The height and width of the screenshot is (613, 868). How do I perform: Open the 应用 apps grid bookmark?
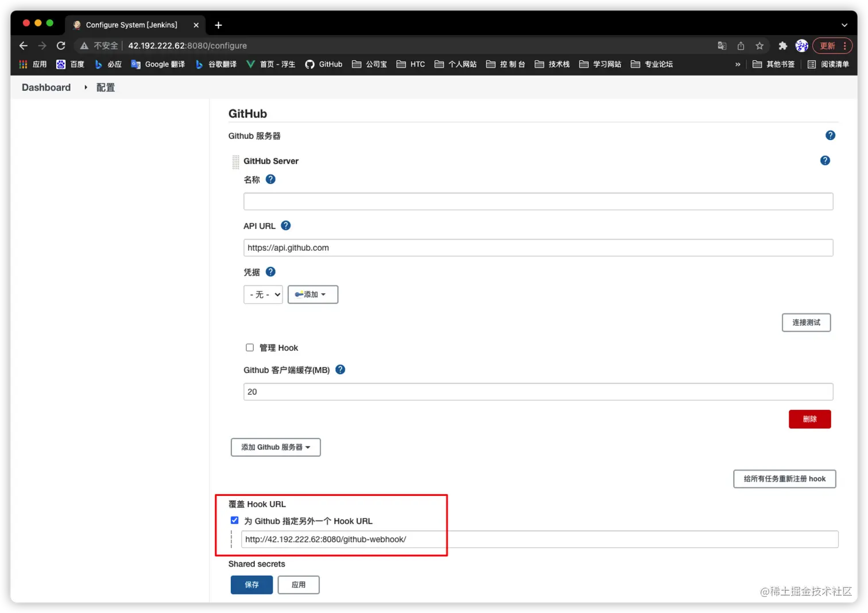[33, 64]
